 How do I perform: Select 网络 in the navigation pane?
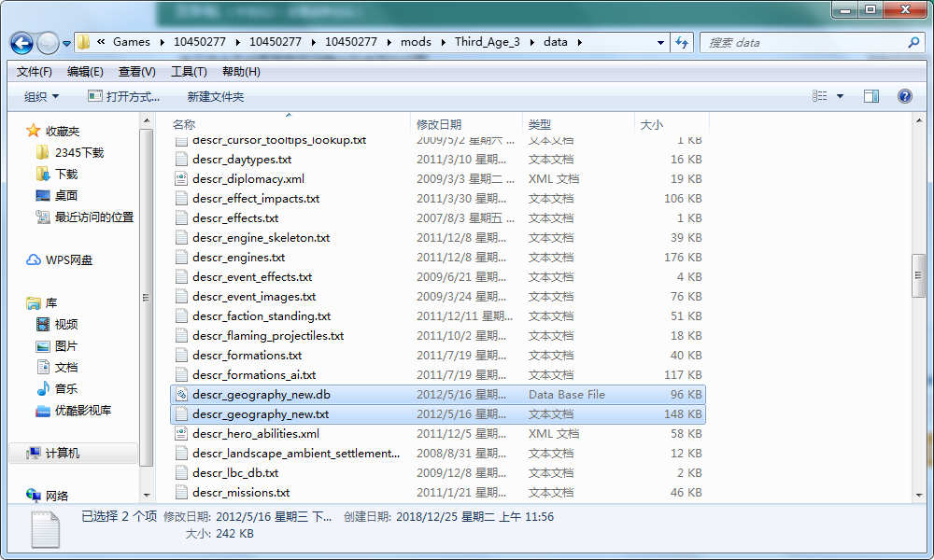pyautogui.click(x=57, y=496)
